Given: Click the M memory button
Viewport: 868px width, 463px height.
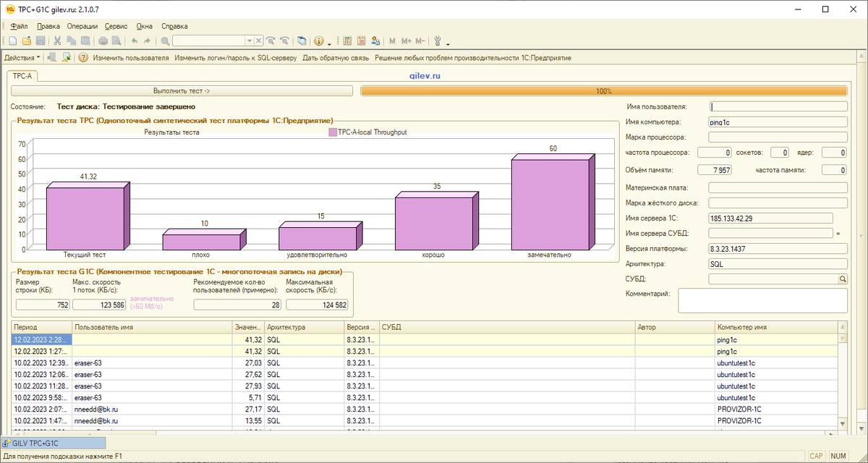Looking at the screenshot, I should pyautogui.click(x=392, y=41).
